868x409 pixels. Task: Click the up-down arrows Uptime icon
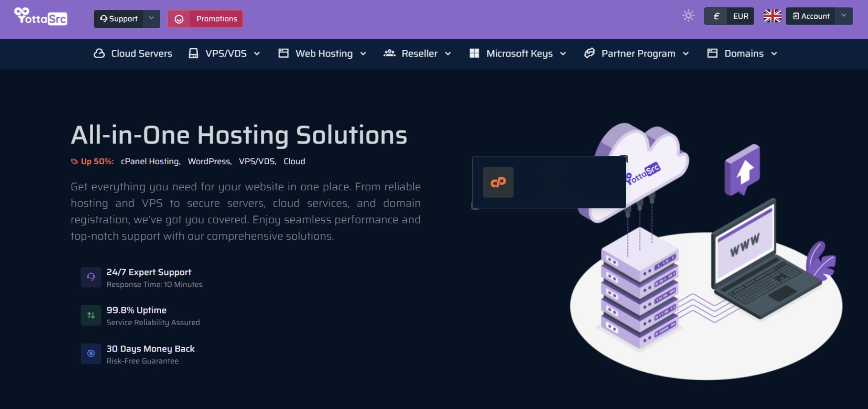pyautogui.click(x=91, y=315)
